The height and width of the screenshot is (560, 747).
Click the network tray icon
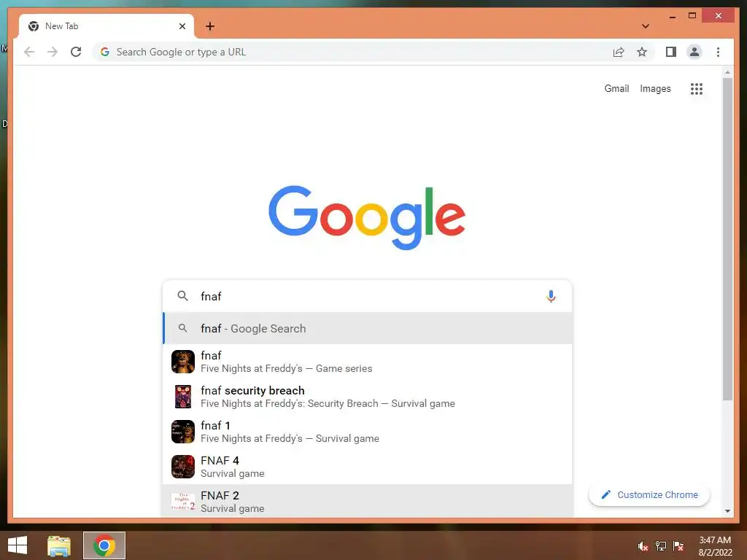pyautogui.click(x=661, y=546)
